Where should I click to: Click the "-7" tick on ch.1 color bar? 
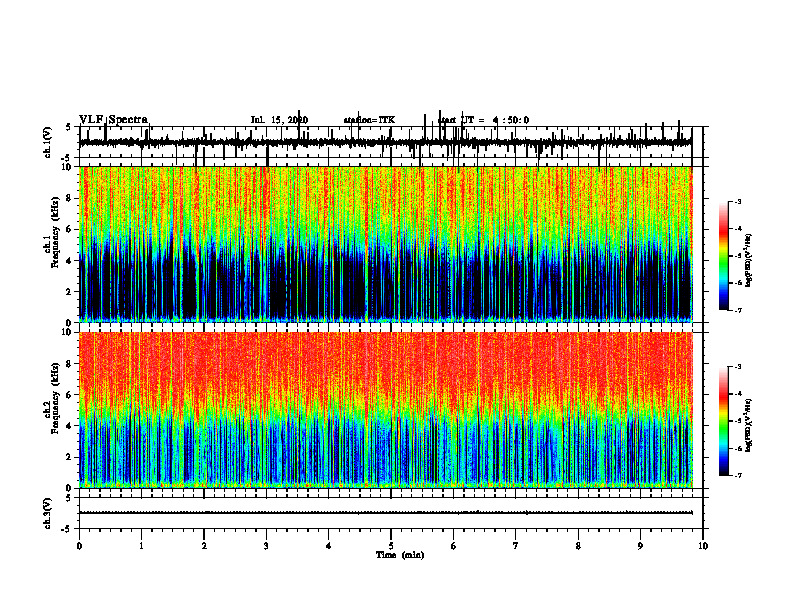tap(737, 310)
